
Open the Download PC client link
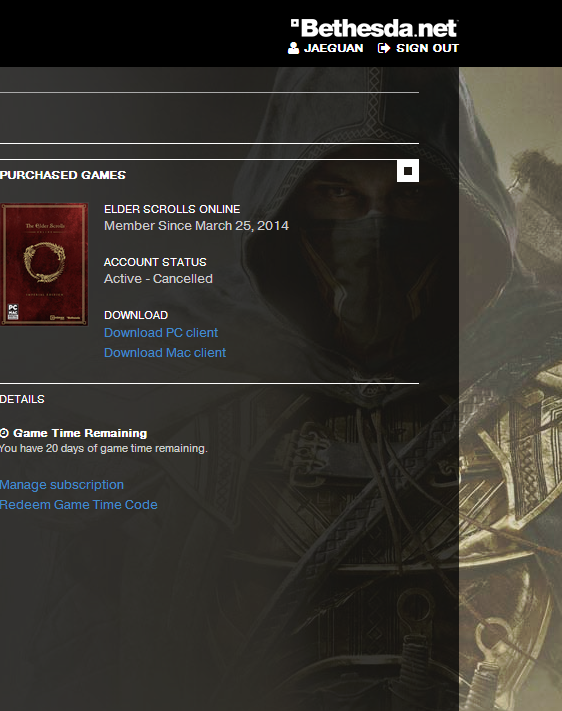pos(161,333)
